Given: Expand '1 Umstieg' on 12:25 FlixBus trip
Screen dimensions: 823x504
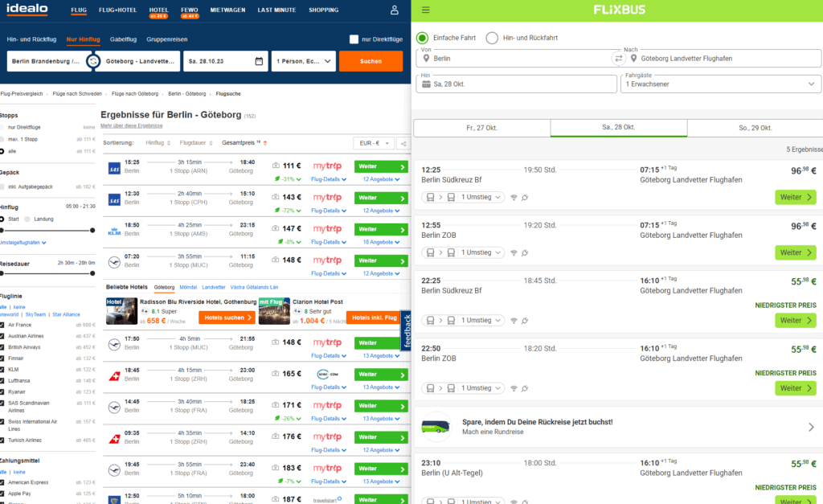Looking at the screenshot, I should coord(462,198).
